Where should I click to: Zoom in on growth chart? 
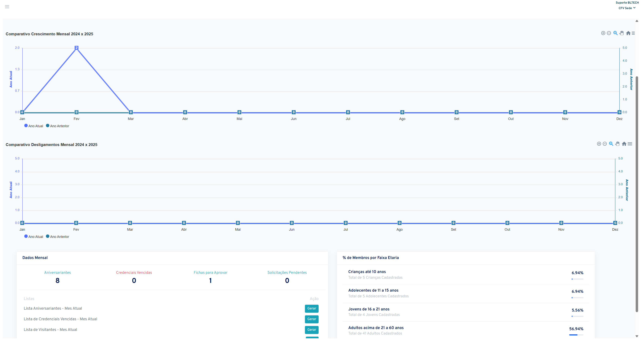[603, 33]
